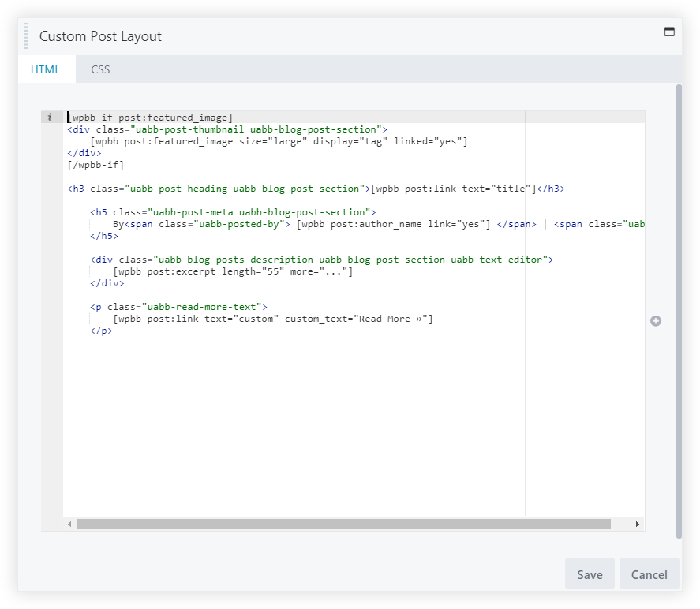Click the "Read More »" custom_text line

(272, 319)
